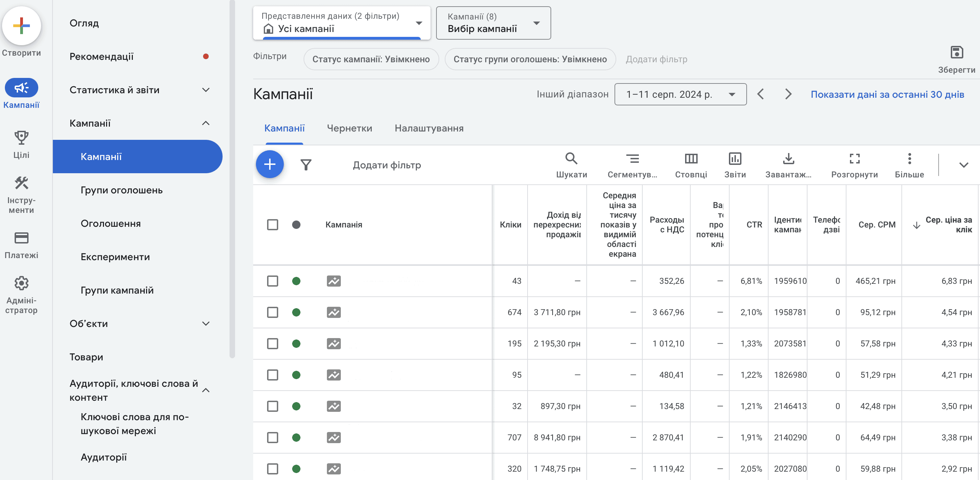Tick the select-all header checkbox
Image resolution: width=980 pixels, height=480 pixels.
click(272, 225)
